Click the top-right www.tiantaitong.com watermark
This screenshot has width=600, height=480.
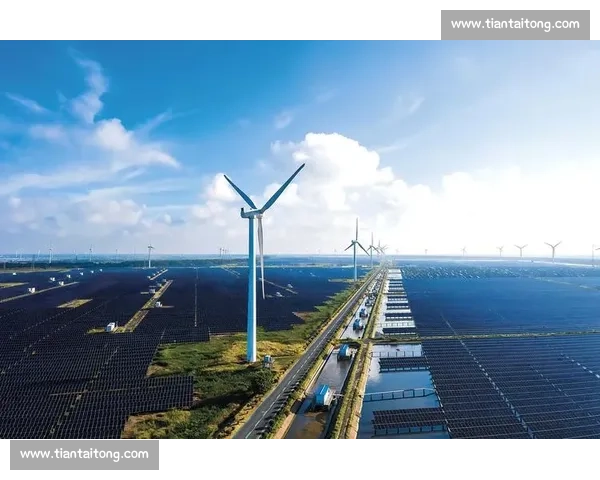point(515,24)
